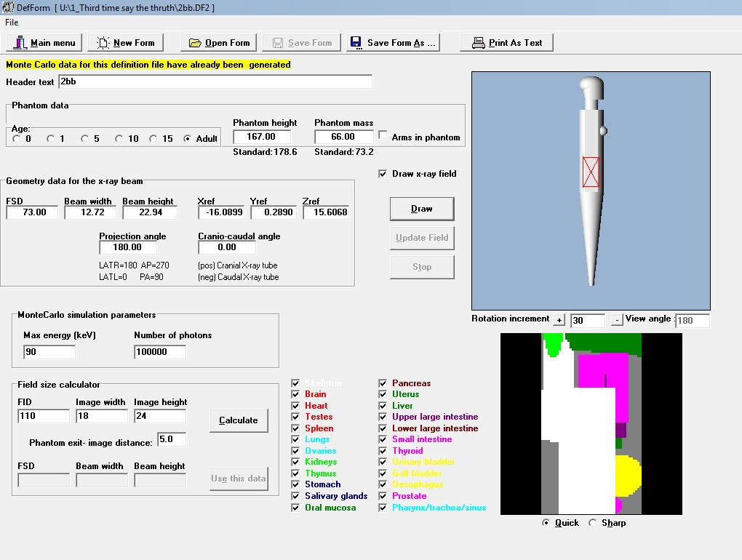Click the Number of photons field
This screenshot has height=560, width=742.
point(160,352)
